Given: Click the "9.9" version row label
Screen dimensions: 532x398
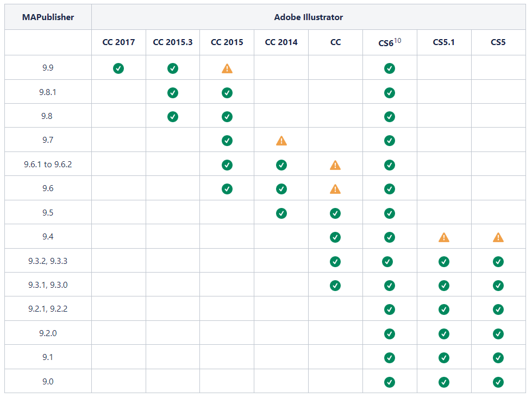Looking at the screenshot, I should [48, 68].
